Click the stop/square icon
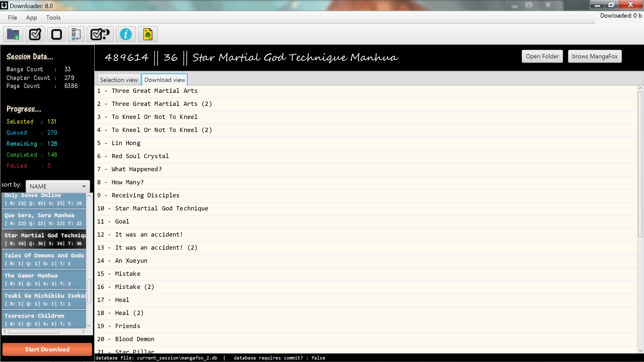The width and height of the screenshot is (644, 362). point(56,35)
